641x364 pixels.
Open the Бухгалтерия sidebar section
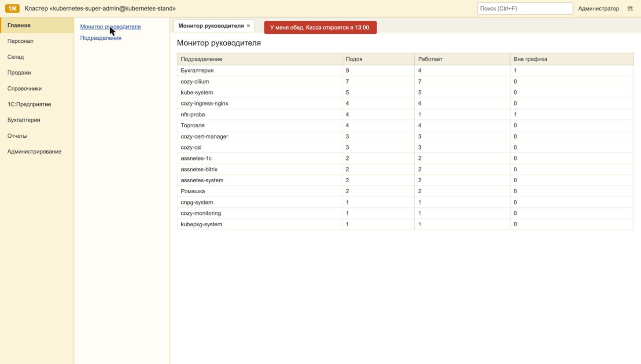click(x=37, y=120)
